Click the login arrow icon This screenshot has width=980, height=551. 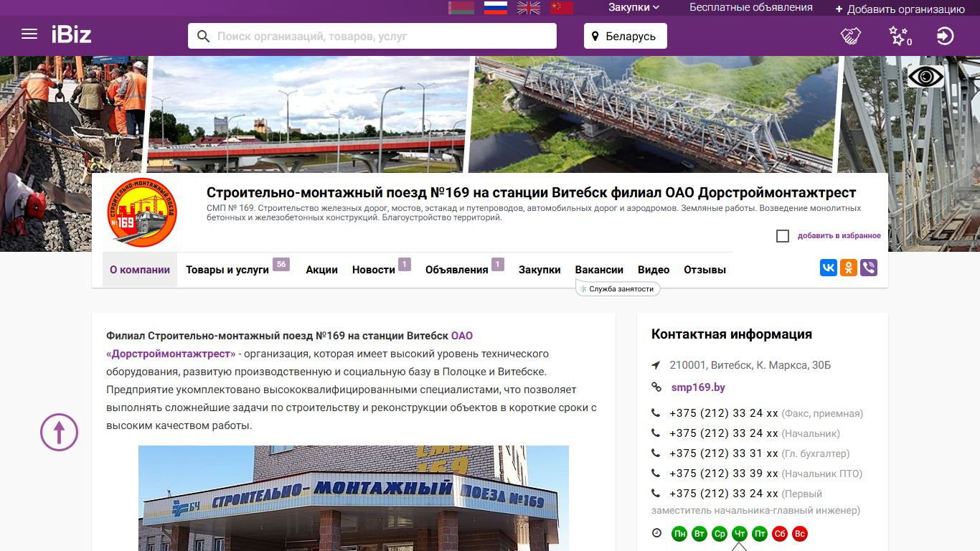pos(946,36)
